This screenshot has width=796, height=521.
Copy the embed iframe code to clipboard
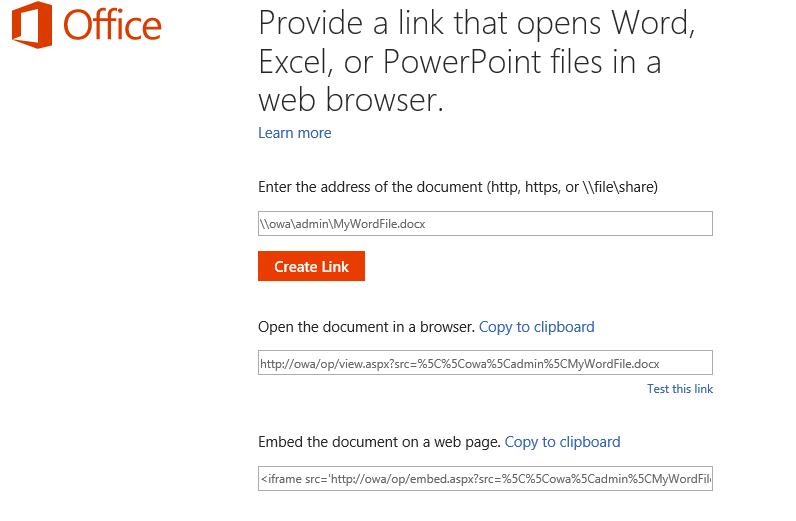coord(562,442)
